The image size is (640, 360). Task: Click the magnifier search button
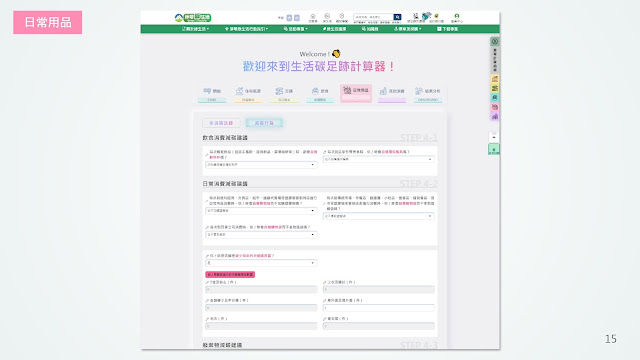click(x=397, y=17)
